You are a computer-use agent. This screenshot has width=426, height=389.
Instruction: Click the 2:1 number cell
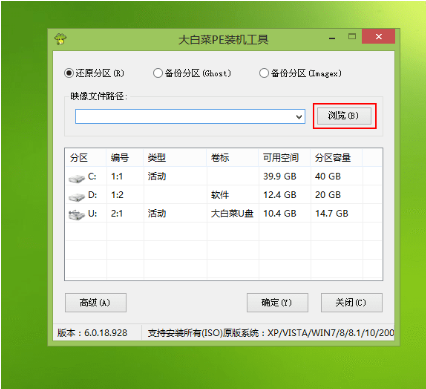tap(117, 213)
